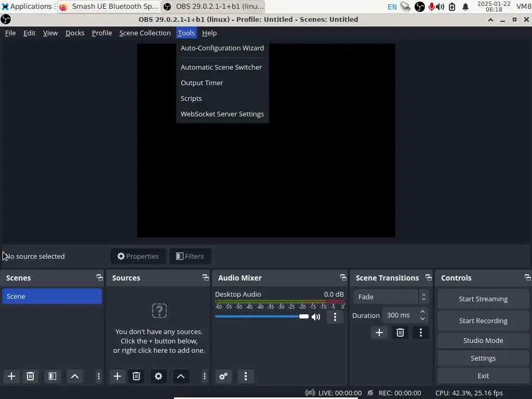Open Desktop Audio options dots
This screenshot has width=532, height=399.
click(x=335, y=317)
